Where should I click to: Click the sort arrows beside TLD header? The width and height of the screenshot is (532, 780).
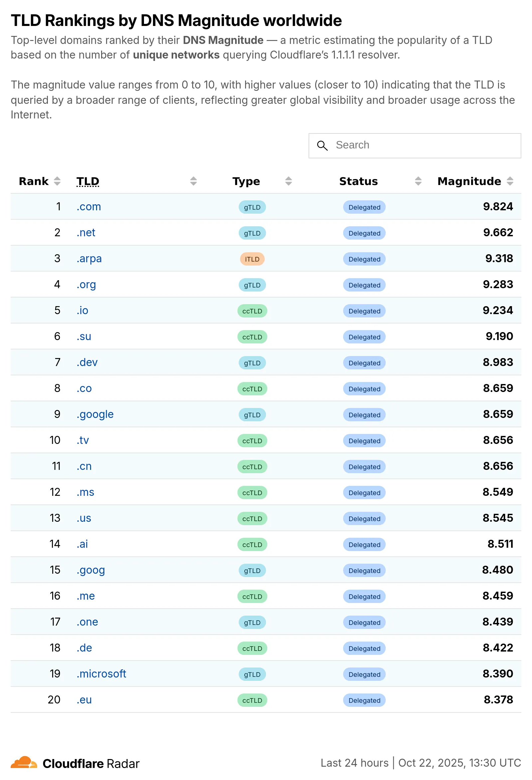click(193, 181)
